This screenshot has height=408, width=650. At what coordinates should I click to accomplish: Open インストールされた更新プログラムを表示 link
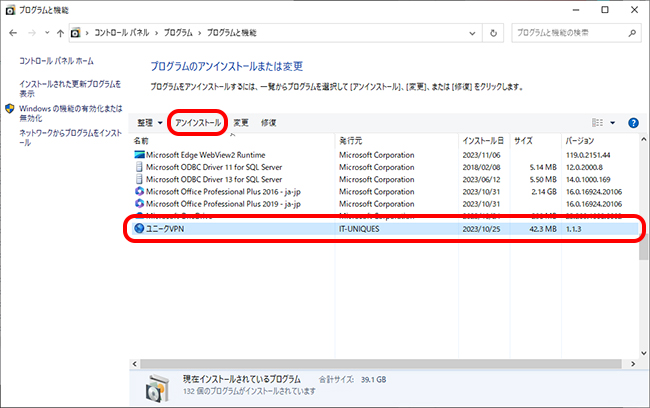[x=70, y=89]
